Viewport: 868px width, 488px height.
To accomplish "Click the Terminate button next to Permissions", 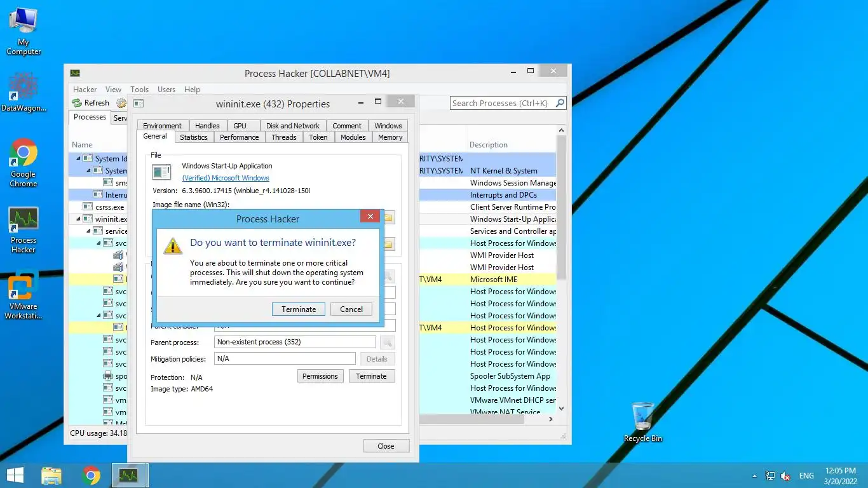I will 372,376.
